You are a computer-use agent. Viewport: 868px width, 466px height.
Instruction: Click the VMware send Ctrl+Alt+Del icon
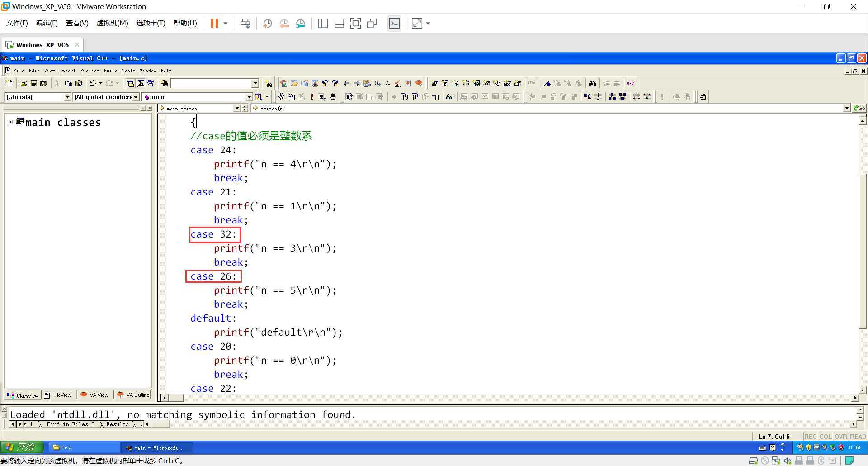[245, 24]
